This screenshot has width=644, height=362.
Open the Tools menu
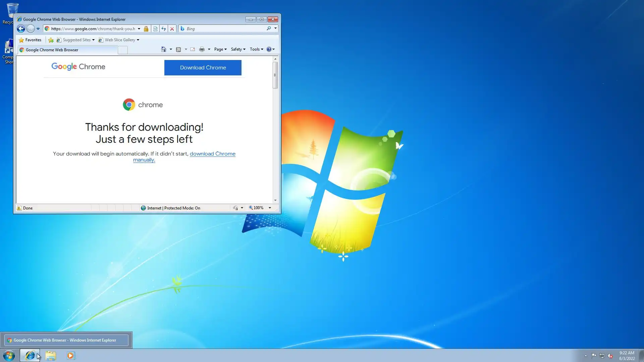pos(256,49)
